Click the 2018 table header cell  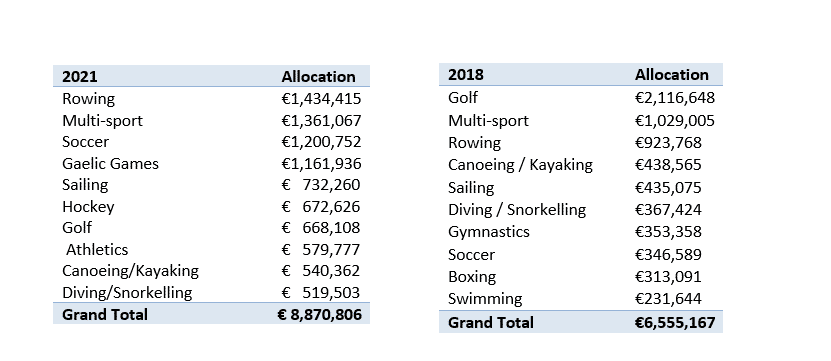coord(465,74)
